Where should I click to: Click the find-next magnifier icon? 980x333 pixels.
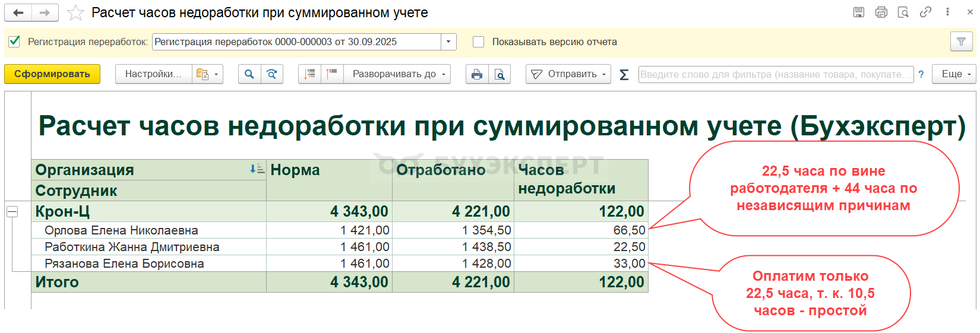(x=272, y=74)
